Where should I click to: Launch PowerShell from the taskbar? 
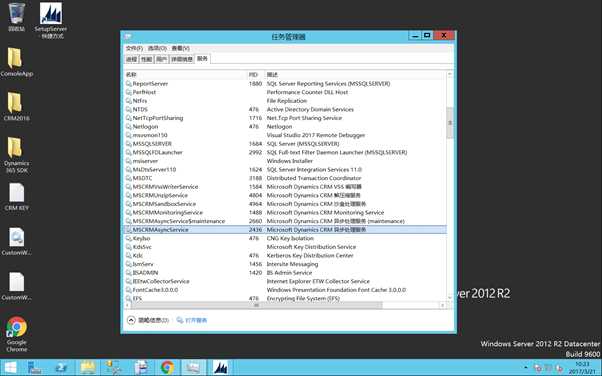[61, 368]
